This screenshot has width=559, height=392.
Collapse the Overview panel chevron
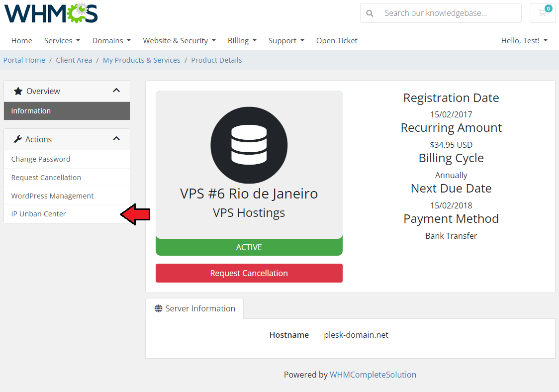(x=116, y=91)
